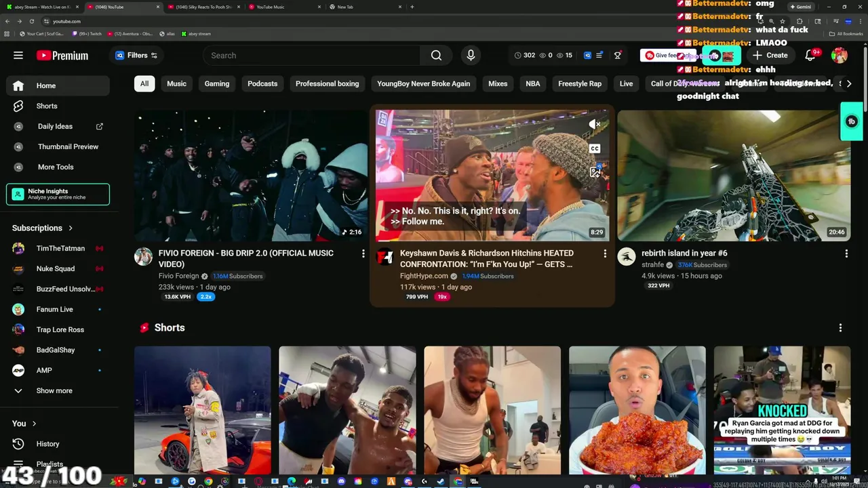Open Fivio Foreign channel avatar
Image resolution: width=868 pixels, height=488 pixels.
(x=143, y=256)
